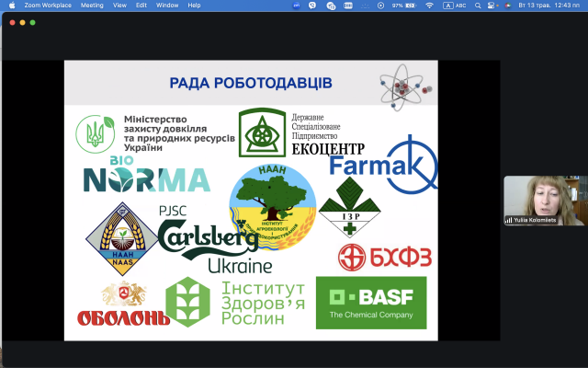This screenshot has width=588, height=368.
Task: Click Міністерство захисту довкілля text
Action: coord(179,133)
